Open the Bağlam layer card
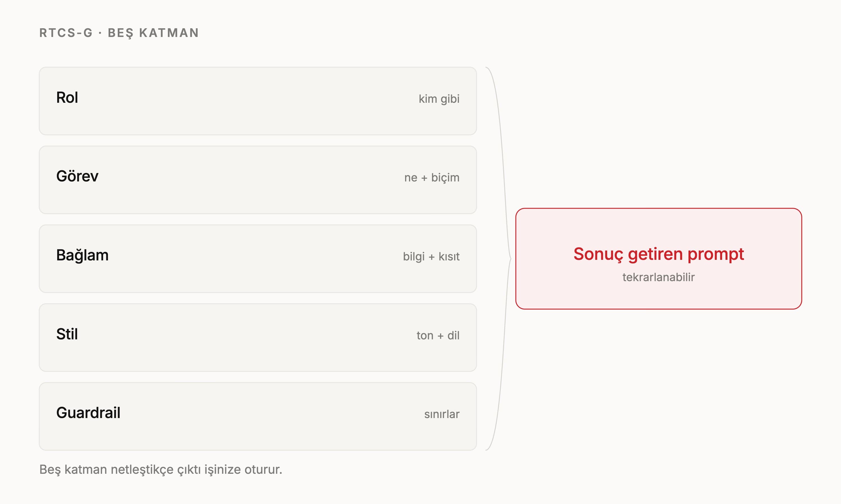Image resolution: width=841 pixels, height=504 pixels. click(x=258, y=258)
